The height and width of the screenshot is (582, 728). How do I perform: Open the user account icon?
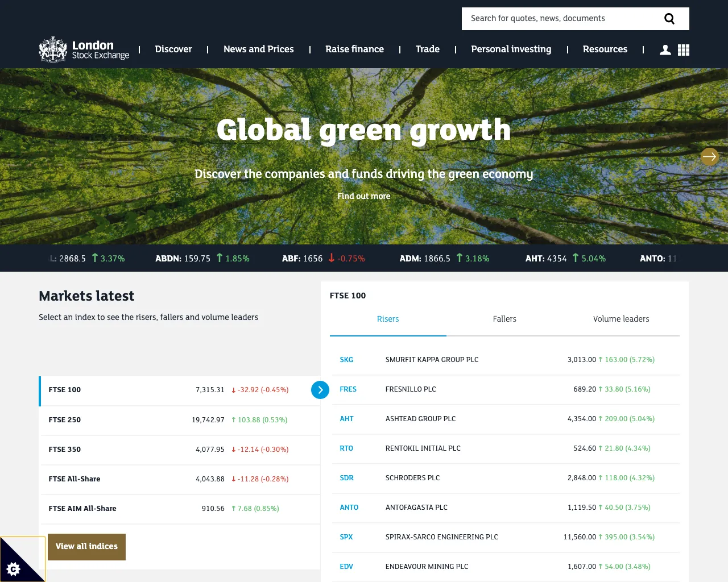coord(665,49)
